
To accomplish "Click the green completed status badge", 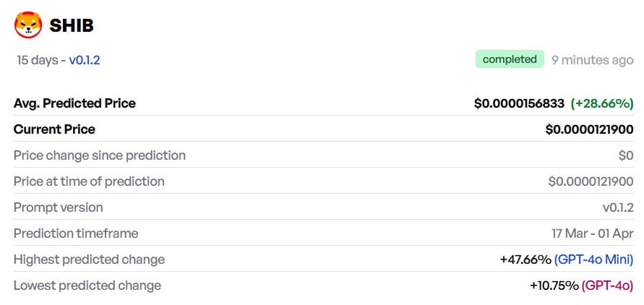I will [510, 59].
